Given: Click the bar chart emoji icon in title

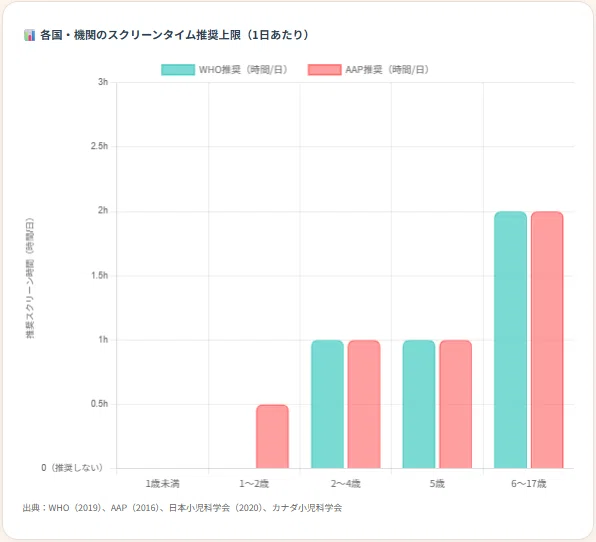Looking at the screenshot, I should pos(29,35).
